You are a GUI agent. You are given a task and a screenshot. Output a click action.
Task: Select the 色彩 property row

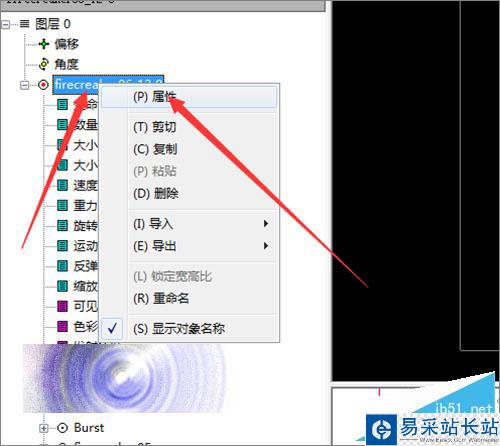[86, 326]
